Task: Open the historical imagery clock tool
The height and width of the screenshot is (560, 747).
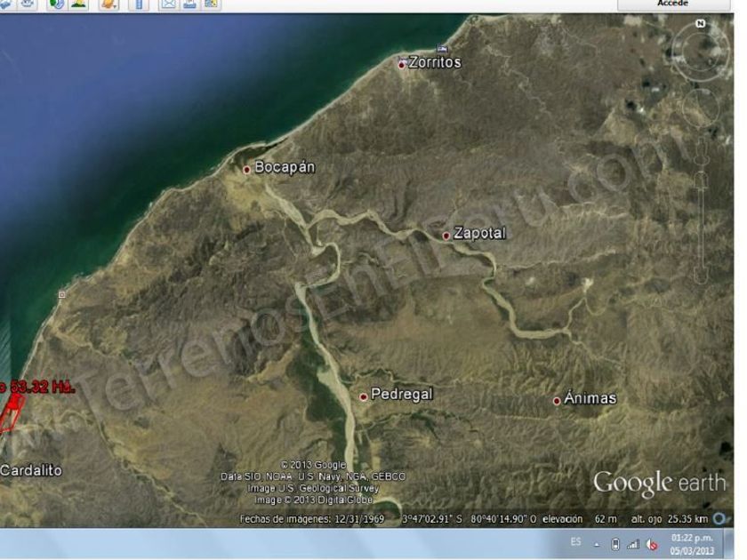Action: [56, 4]
